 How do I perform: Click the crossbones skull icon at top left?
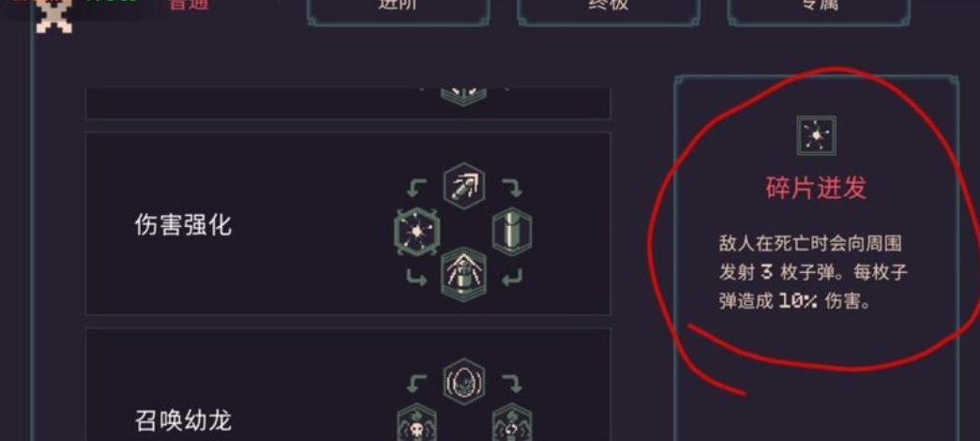(x=53, y=16)
